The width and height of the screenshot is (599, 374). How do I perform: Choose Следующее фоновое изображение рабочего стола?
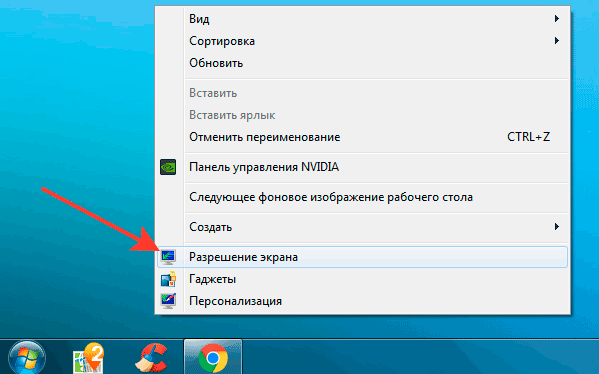[x=362, y=197]
